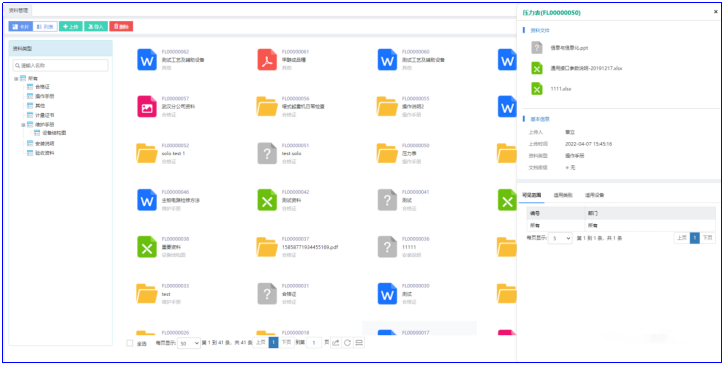Open Word file icon for FL00000030

tap(387, 294)
